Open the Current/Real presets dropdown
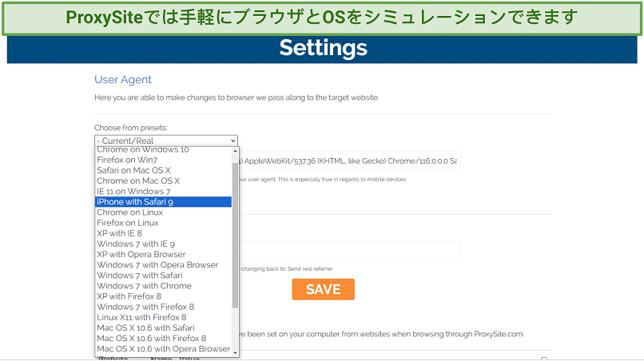Screen dimensions: 644x361 coord(166,141)
